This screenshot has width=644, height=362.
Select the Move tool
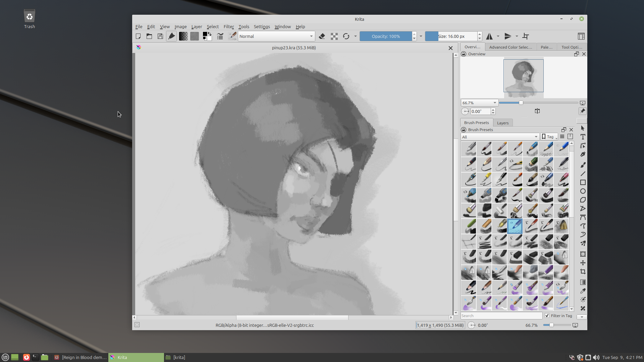point(583,263)
